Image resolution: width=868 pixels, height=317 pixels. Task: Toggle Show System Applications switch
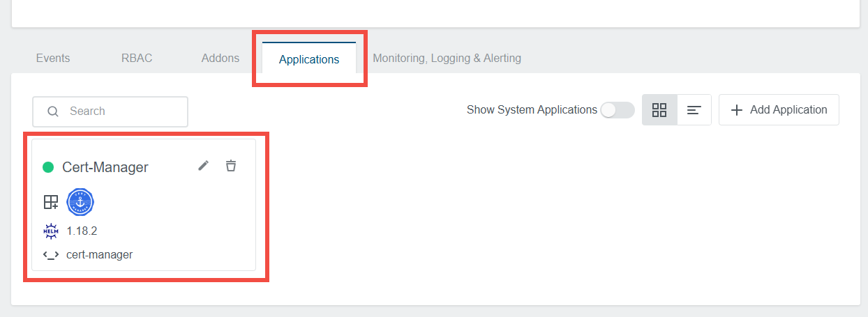618,110
